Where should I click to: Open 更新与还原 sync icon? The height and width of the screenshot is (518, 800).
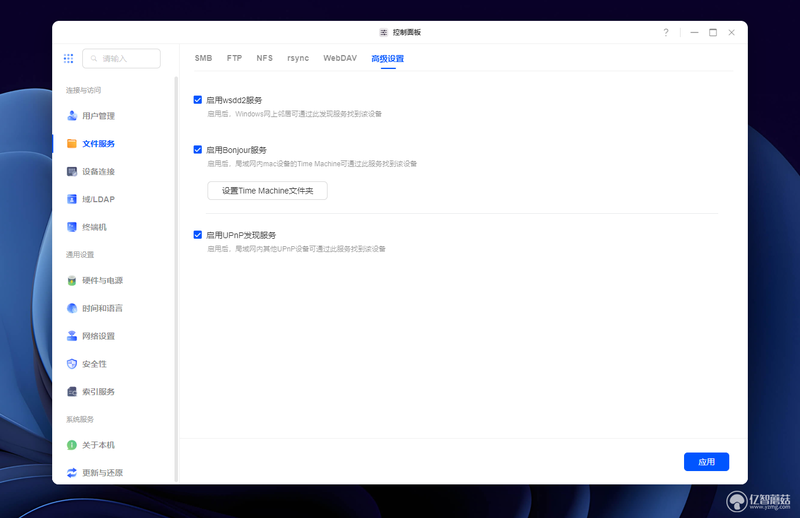coord(72,473)
